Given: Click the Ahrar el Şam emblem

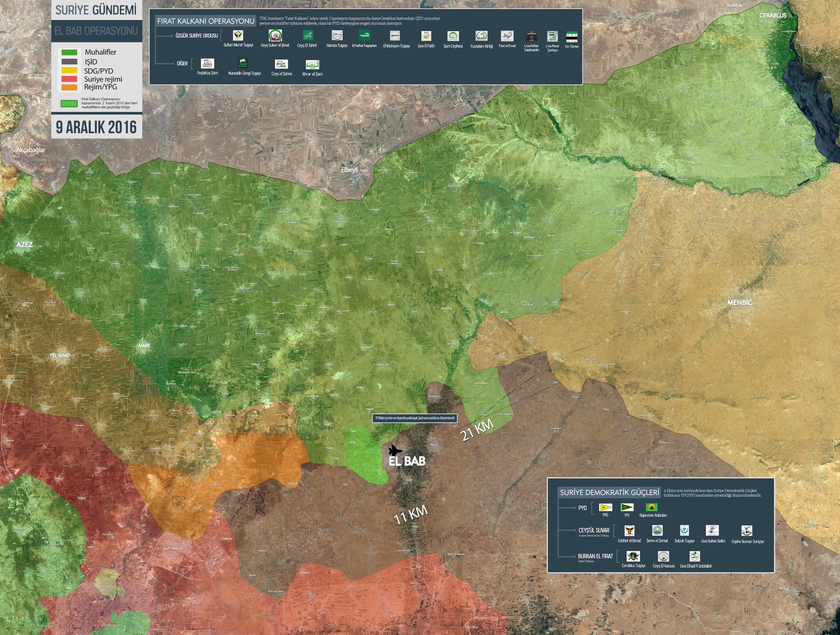Looking at the screenshot, I should (312, 64).
